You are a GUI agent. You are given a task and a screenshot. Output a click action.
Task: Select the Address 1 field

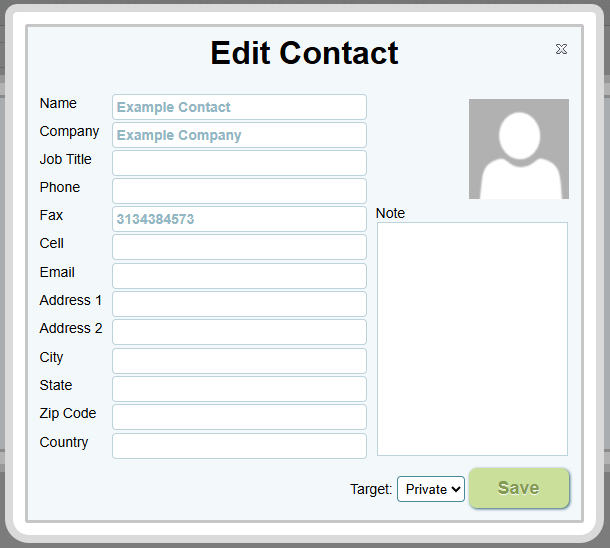click(x=239, y=304)
